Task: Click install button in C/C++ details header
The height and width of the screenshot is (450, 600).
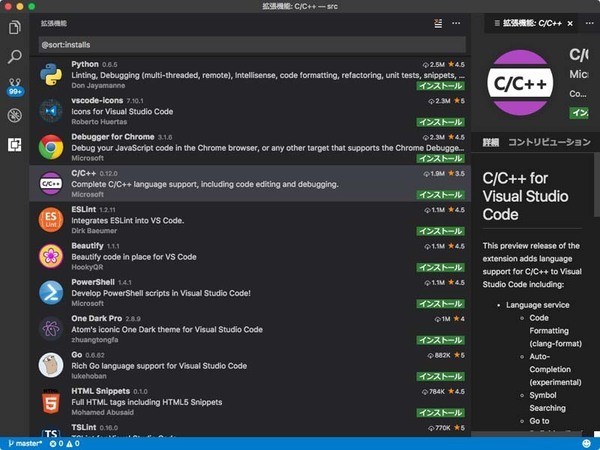Action: pos(579,112)
